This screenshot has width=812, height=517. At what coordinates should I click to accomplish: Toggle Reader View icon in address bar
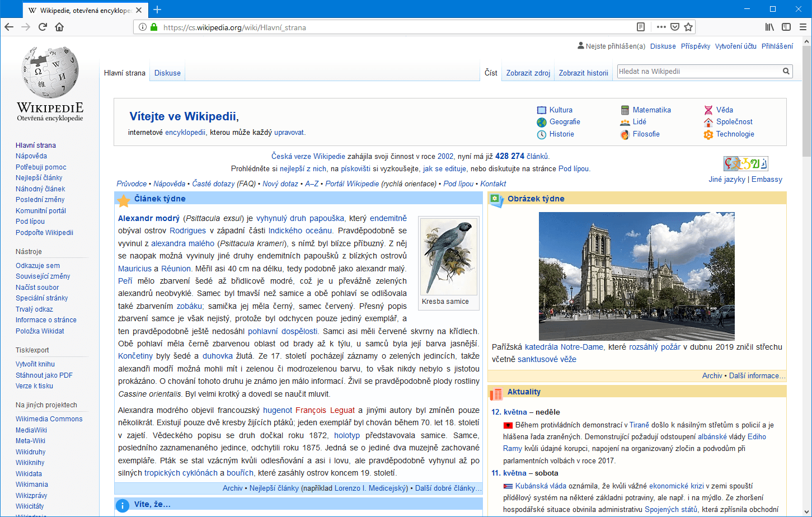click(x=641, y=27)
